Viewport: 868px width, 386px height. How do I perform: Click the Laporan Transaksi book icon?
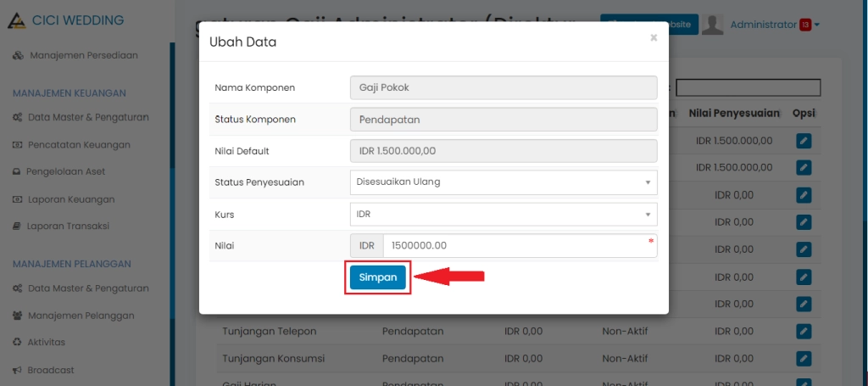point(17,227)
